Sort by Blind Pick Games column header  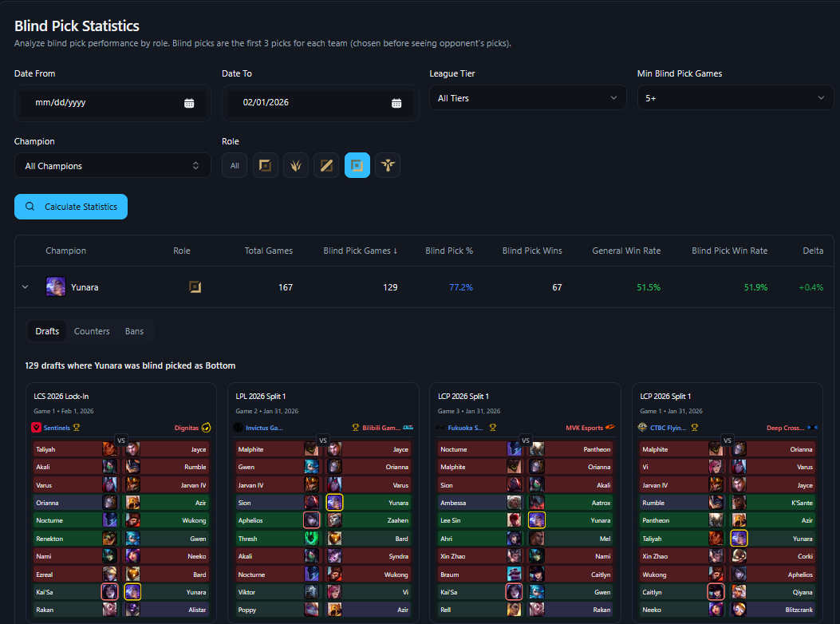click(x=360, y=251)
